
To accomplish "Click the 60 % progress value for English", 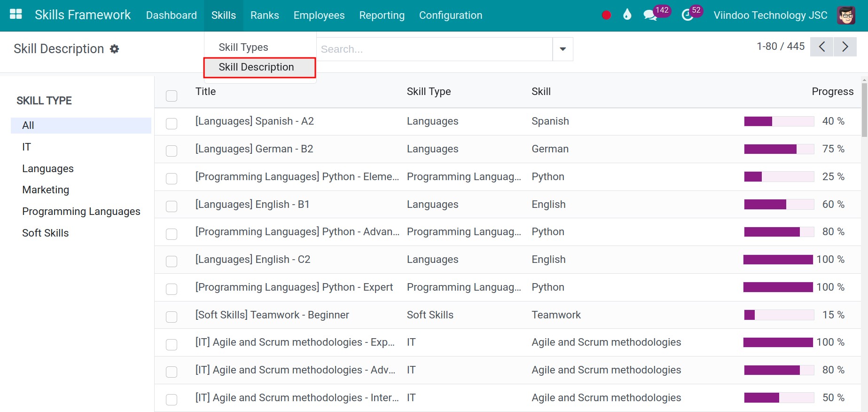I will pyautogui.click(x=833, y=205).
